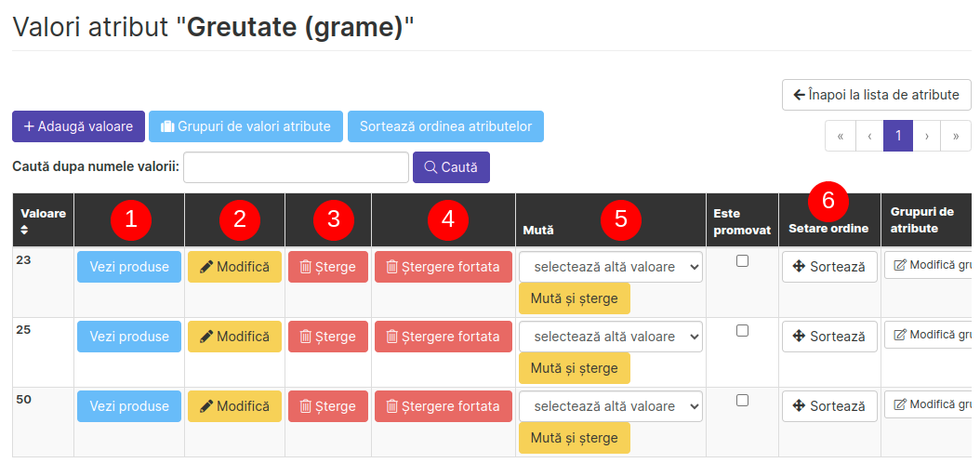The height and width of the screenshot is (463, 980).
Task: Open selectează altă valoare dropdown for 23
Action: coord(610,267)
